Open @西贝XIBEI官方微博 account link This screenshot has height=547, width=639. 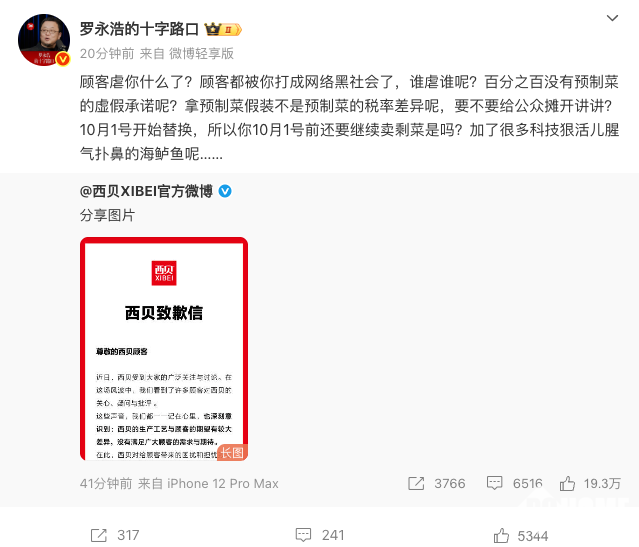pyautogui.click(x=146, y=191)
